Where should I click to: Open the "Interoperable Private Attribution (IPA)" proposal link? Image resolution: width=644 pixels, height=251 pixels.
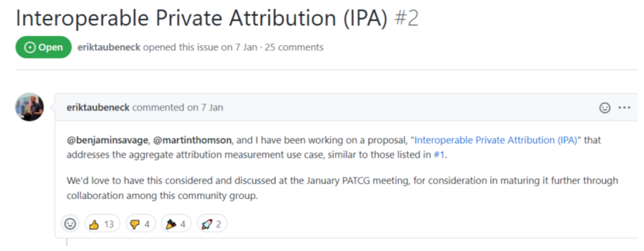pos(496,141)
